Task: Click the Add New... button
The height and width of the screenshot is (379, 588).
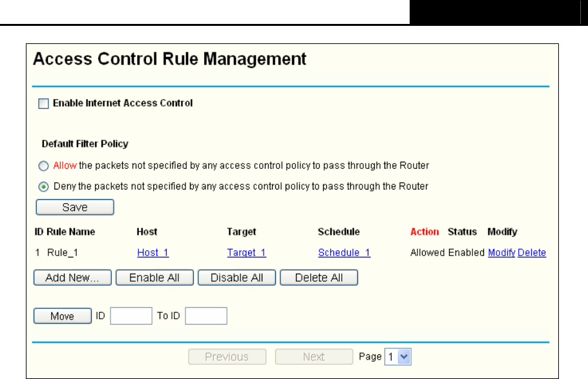Action: pos(72,277)
